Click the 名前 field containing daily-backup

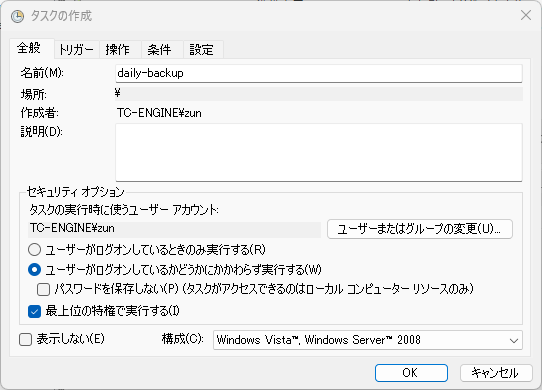(x=318, y=73)
